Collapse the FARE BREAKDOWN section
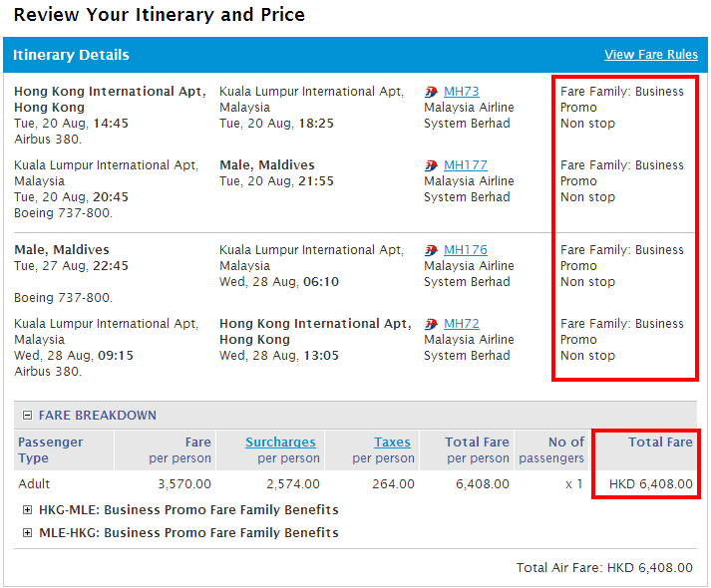The image size is (711, 588). coord(28,416)
